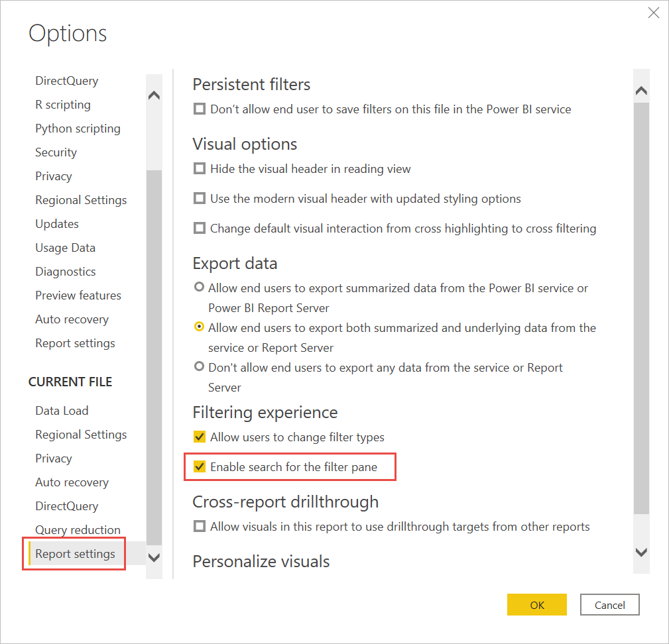
Task: Select Don't allow export any data radio
Action: tap(199, 366)
